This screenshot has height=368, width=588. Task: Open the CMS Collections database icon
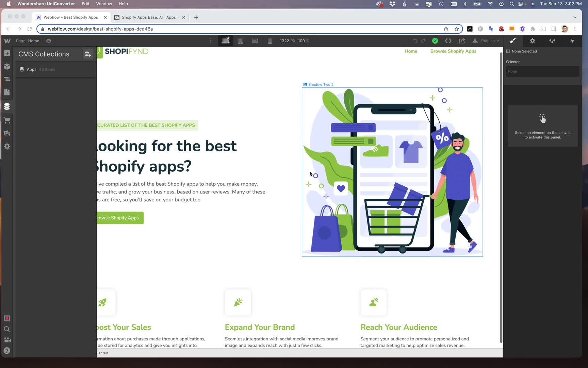7,106
